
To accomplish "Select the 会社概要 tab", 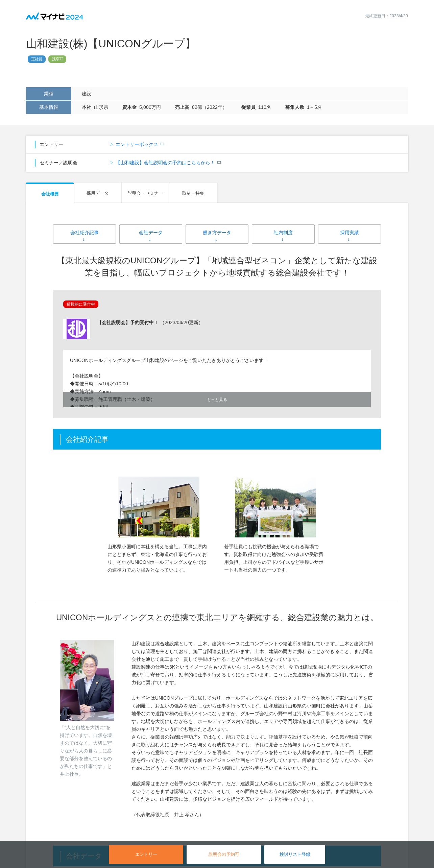I will pyautogui.click(x=50, y=193).
